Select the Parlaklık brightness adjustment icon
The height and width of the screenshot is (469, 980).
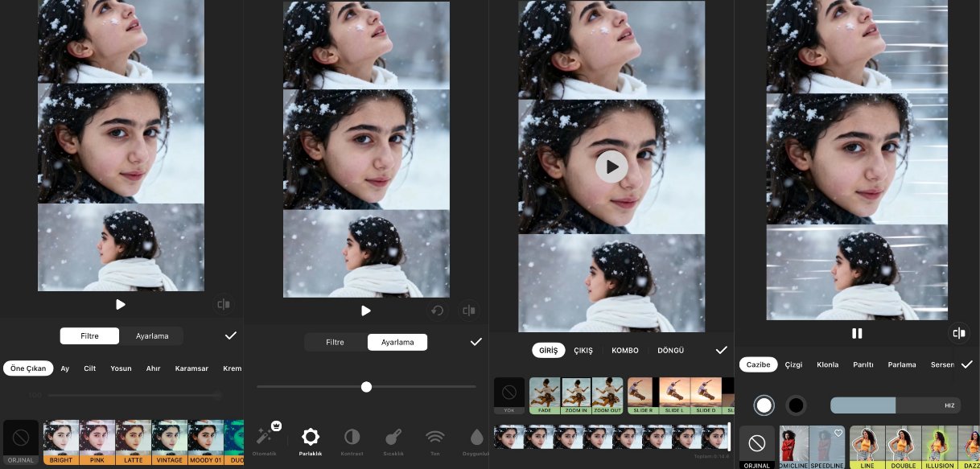tap(310, 437)
